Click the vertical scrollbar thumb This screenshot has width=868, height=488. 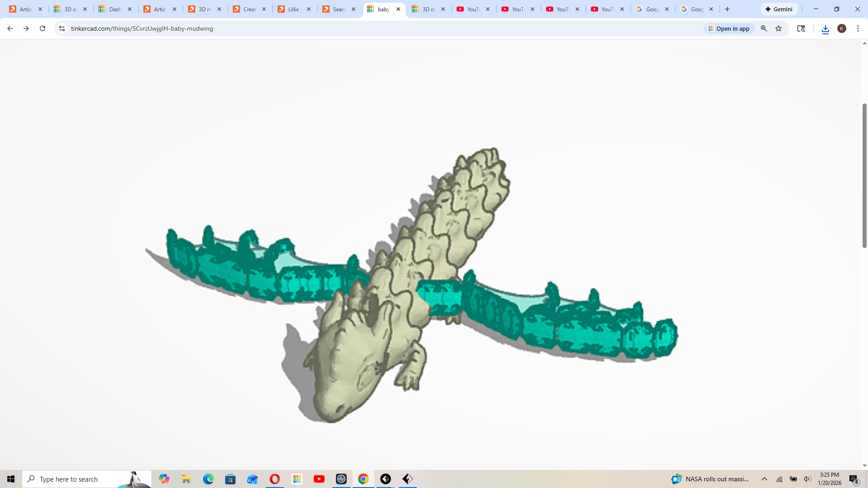(864, 175)
